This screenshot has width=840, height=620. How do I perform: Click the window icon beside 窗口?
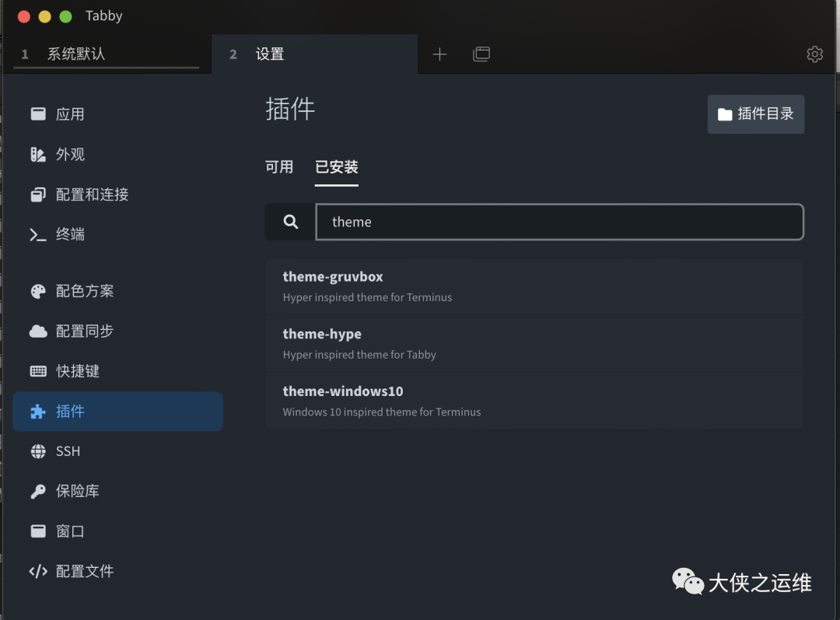(38, 531)
